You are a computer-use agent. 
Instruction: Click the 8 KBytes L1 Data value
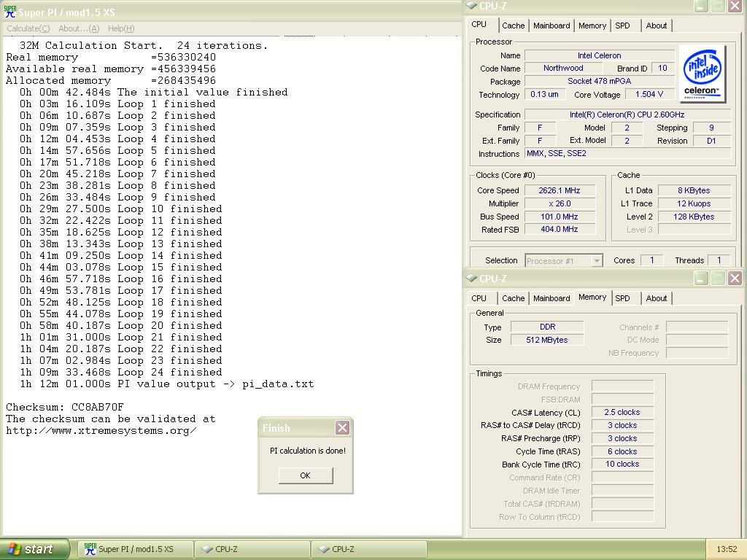[694, 190]
